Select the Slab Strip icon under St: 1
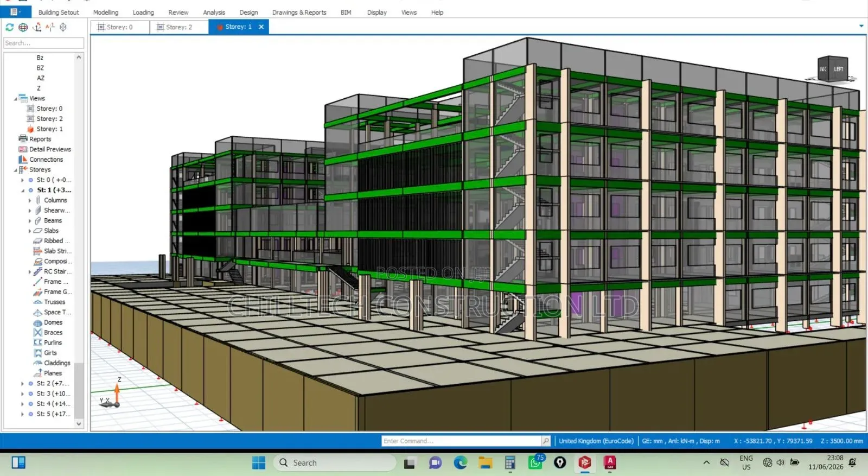The image size is (868, 476). point(38,251)
